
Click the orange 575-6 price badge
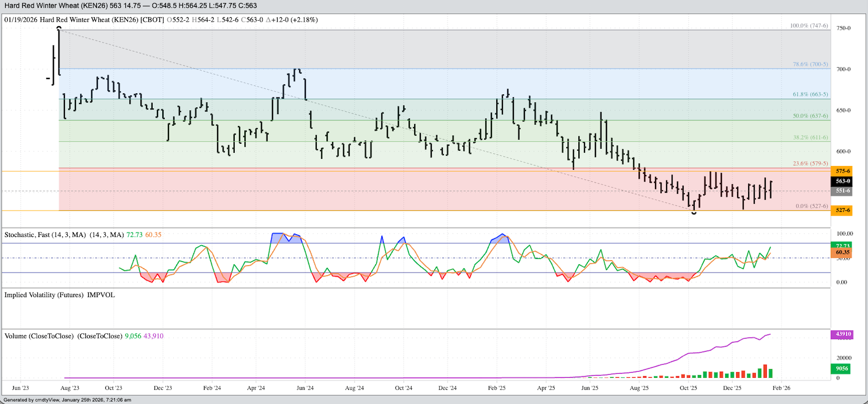[842, 171]
